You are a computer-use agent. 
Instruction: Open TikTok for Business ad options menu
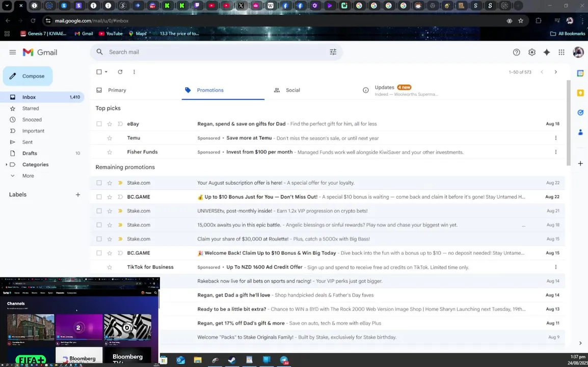[x=556, y=267]
